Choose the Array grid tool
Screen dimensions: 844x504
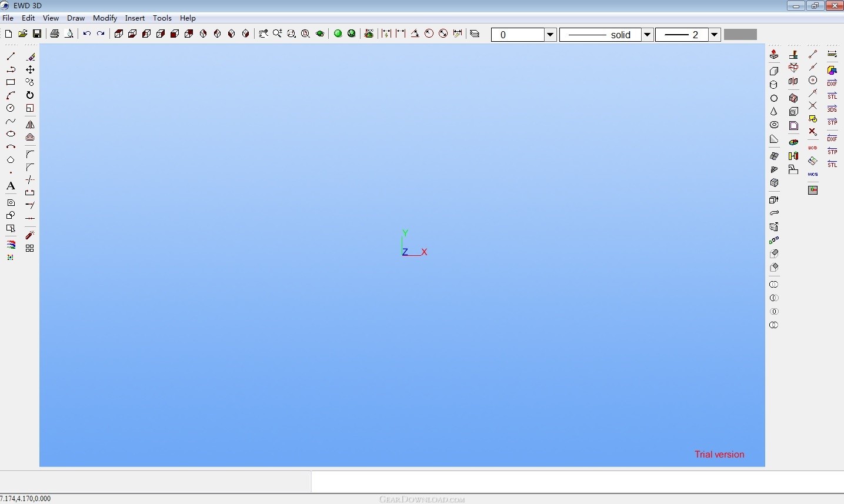30,248
